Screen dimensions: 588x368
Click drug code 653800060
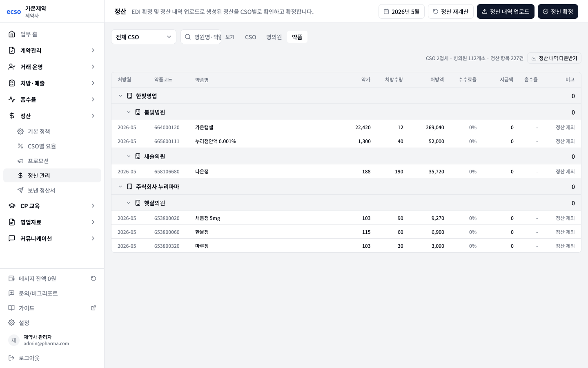167,232
